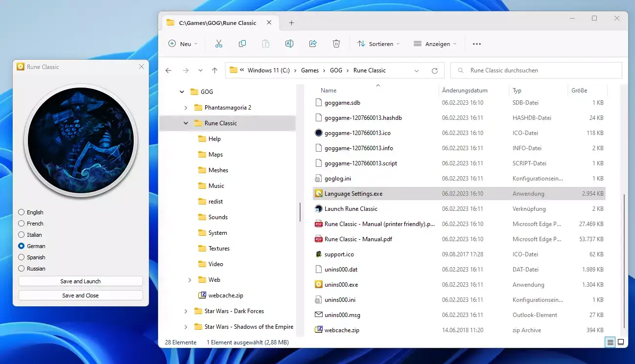635x364 pixels.
Task: Expand Star Wars - Dark Forces folder
Action: (x=186, y=311)
